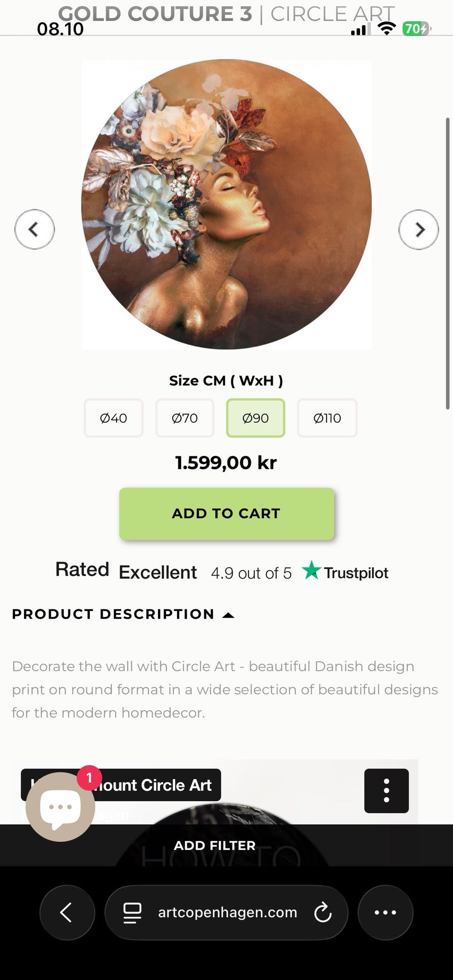453x980 pixels.
Task: Tap the tabs icon beside the URL
Action: click(132, 912)
